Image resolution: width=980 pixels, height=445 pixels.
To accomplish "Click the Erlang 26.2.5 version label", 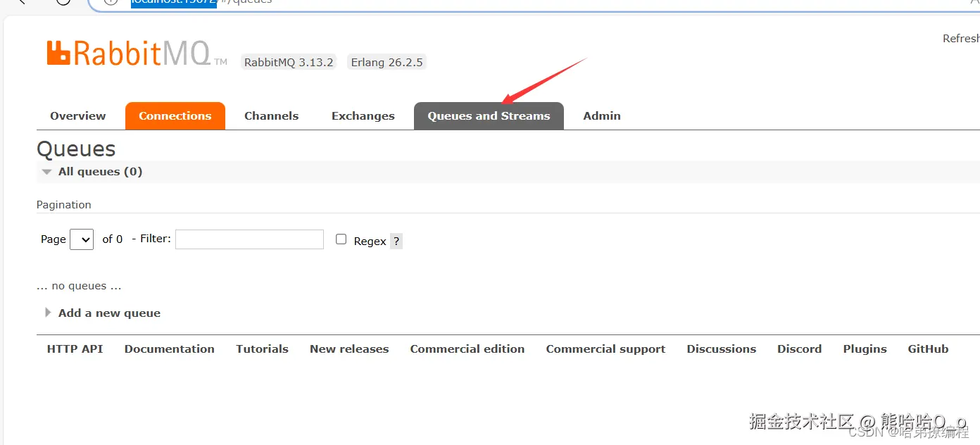I will [387, 62].
